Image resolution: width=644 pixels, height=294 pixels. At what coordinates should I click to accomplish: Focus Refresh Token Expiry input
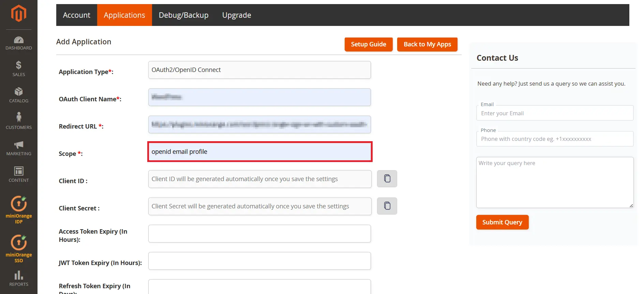pyautogui.click(x=259, y=287)
